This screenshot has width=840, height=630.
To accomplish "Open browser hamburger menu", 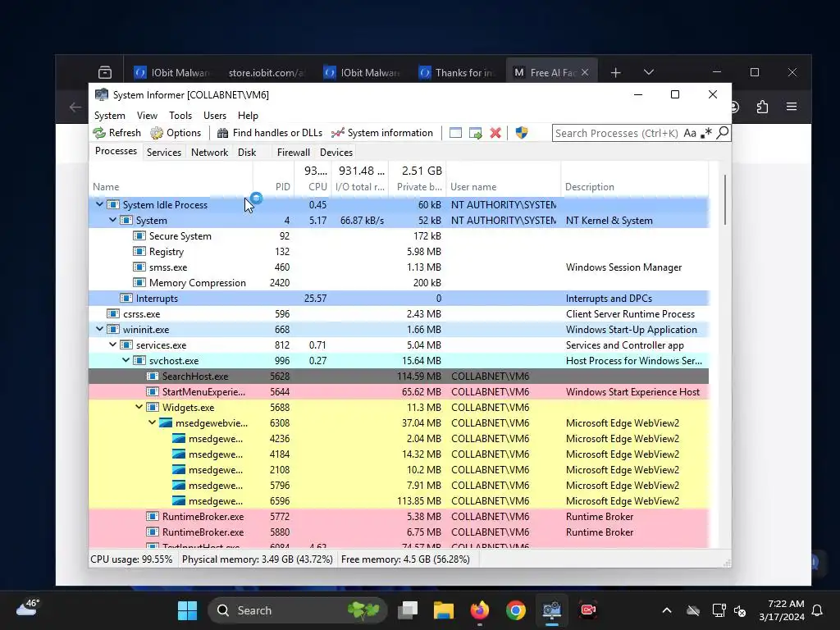I will [792, 107].
